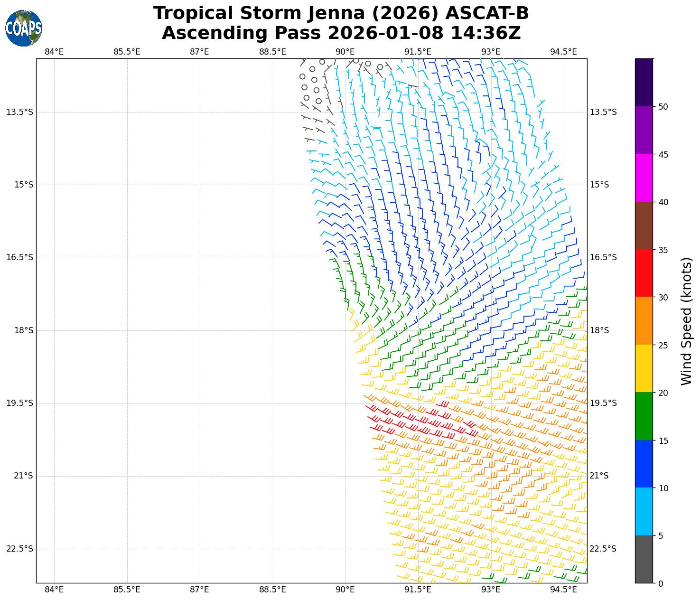Viewport: 700px width, 600px height.
Task: Select the light blue 5–10 knots band
Action: pyautogui.click(x=644, y=512)
